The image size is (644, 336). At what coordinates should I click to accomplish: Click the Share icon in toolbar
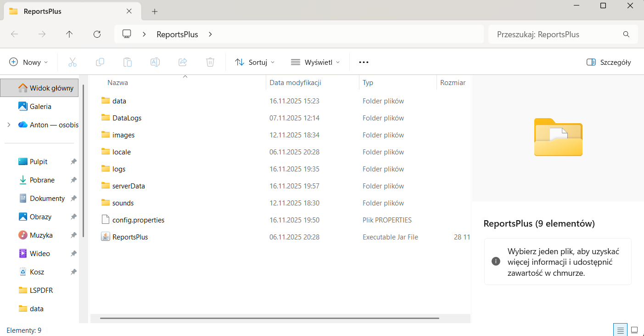click(x=183, y=62)
